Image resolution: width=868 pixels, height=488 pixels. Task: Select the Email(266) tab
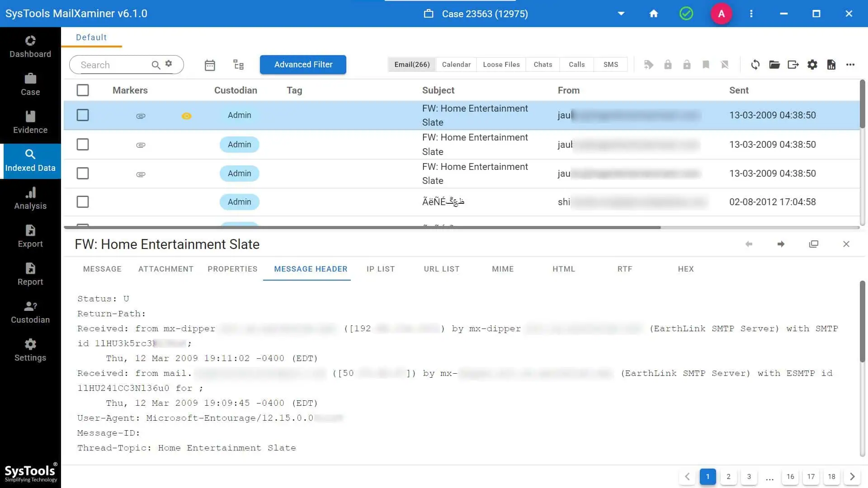(x=412, y=65)
